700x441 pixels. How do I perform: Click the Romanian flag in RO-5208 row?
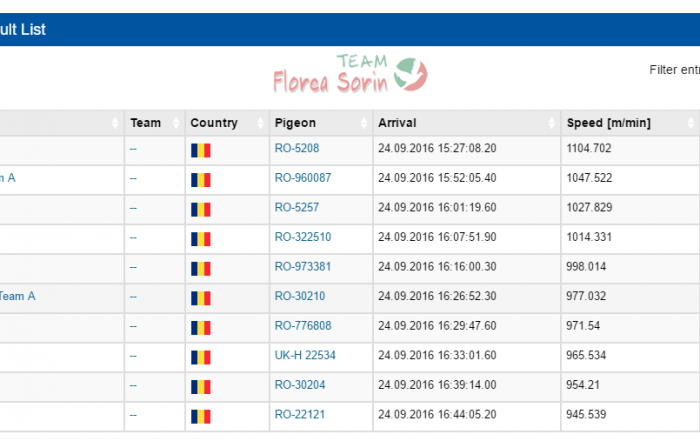point(200,150)
